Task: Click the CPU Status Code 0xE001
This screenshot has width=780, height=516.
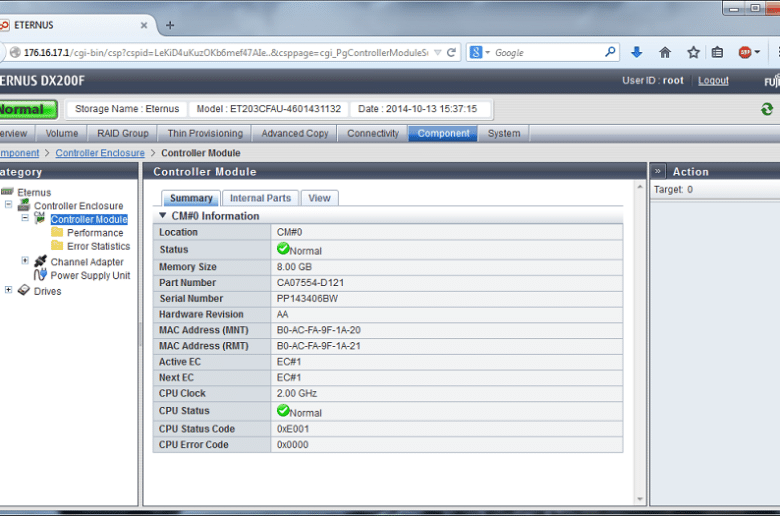Action: click(292, 428)
